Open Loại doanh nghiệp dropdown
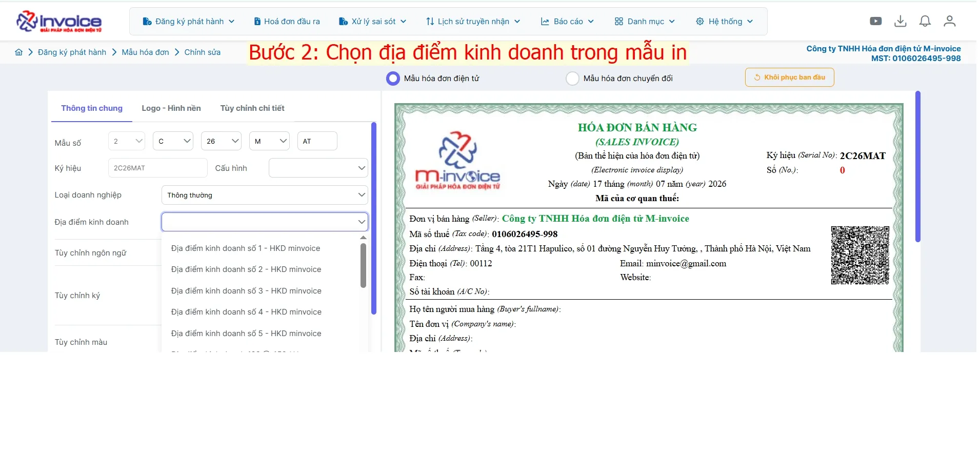 (x=265, y=195)
